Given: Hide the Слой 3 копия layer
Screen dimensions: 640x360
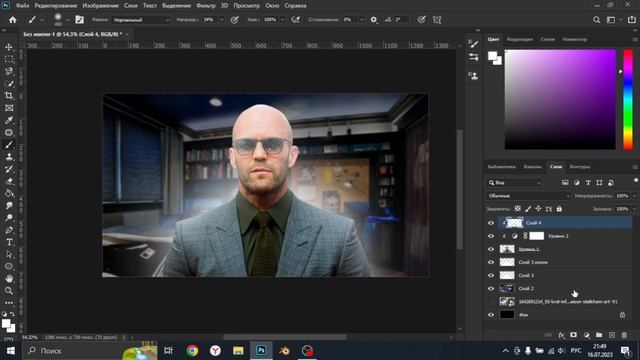Looking at the screenshot, I should coord(491,262).
